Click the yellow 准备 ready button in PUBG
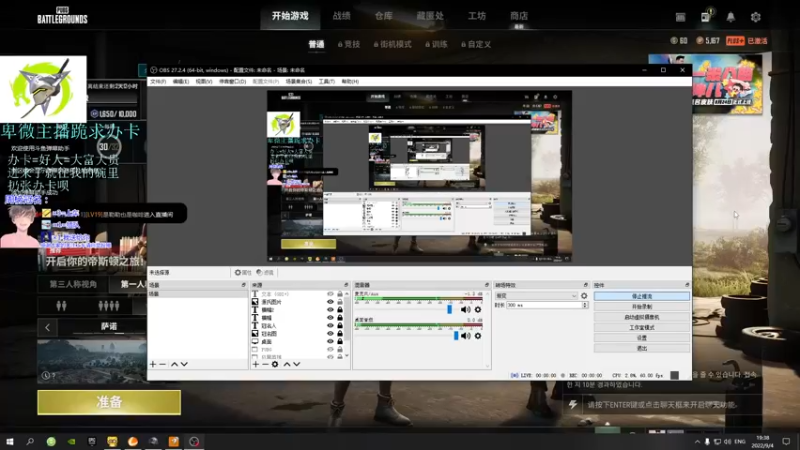The height and width of the screenshot is (450, 800). 109,403
